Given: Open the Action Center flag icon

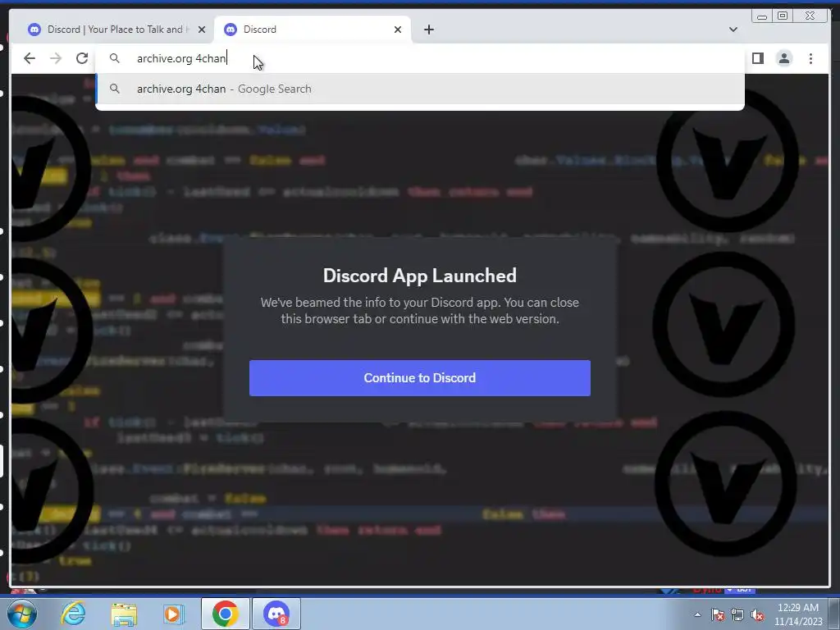Looking at the screenshot, I should pyautogui.click(x=717, y=614).
